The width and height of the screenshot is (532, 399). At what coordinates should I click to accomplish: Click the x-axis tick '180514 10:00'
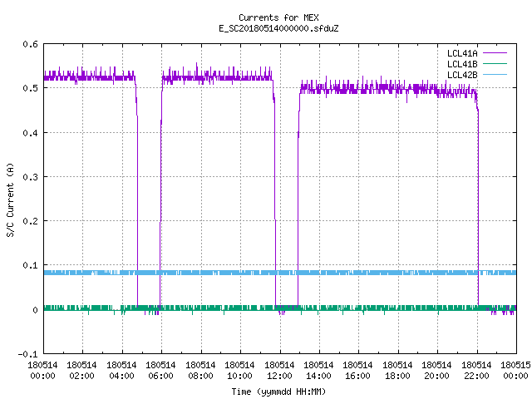pyautogui.click(x=239, y=371)
